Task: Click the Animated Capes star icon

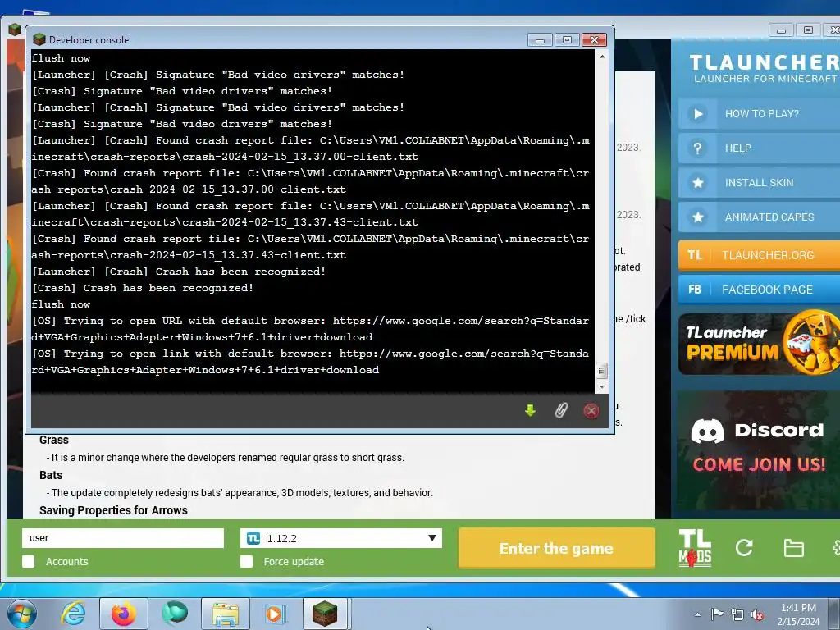Action: tap(697, 217)
